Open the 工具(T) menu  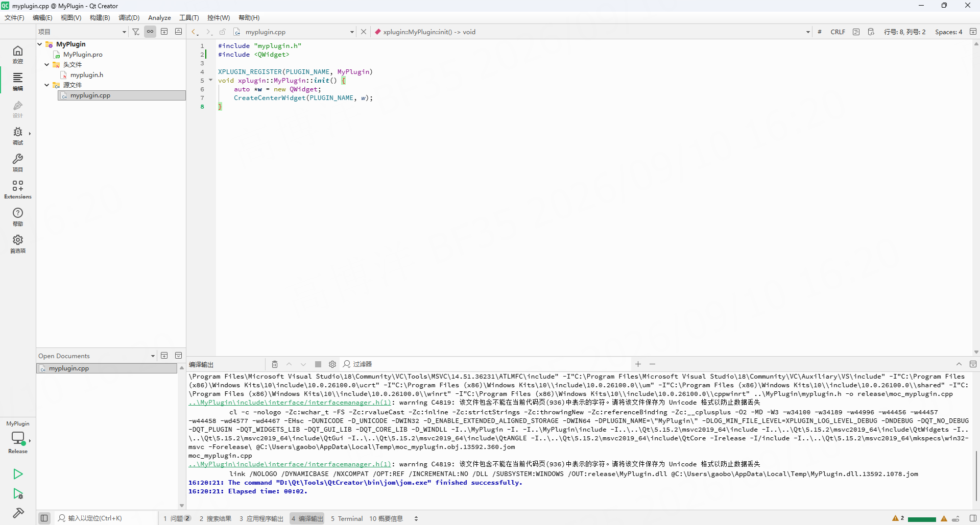tap(189, 18)
